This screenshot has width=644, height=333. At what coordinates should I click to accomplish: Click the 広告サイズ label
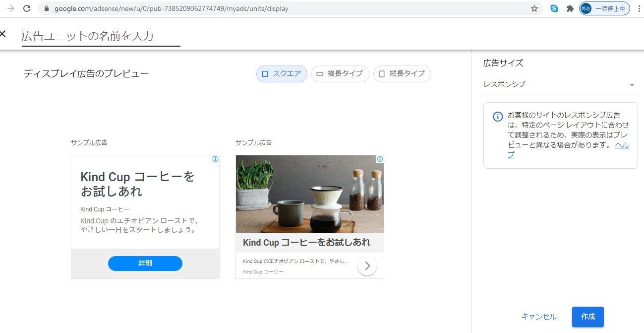(x=503, y=63)
